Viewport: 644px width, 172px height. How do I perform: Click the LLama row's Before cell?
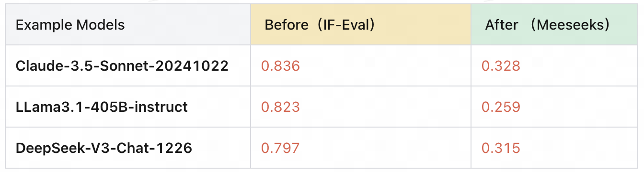(x=361, y=107)
